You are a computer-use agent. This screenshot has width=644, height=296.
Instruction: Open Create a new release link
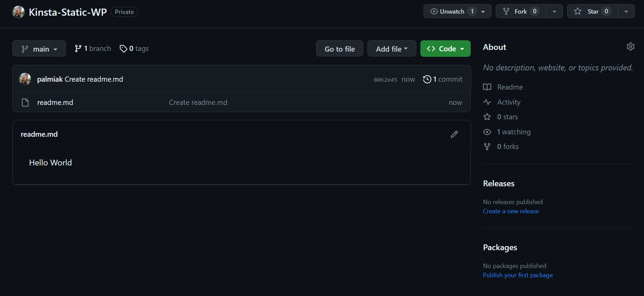pyautogui.click(x=511, y=211)
